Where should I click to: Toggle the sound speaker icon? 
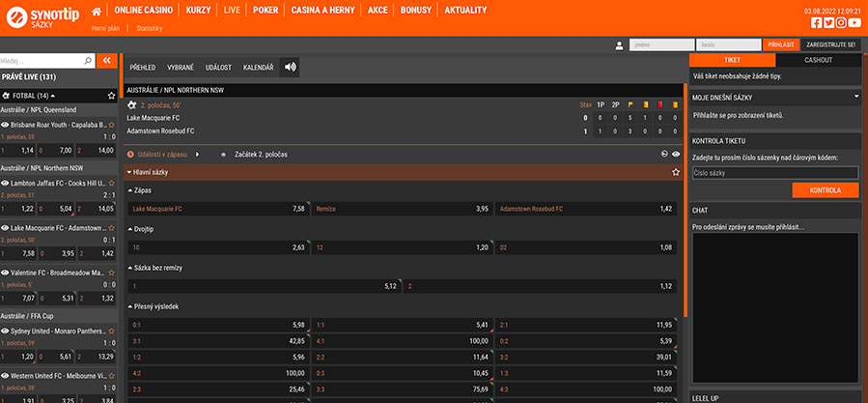292,67
